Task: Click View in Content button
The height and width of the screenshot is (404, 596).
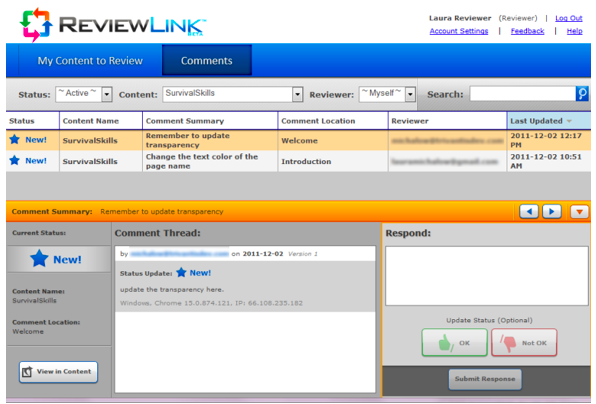Action: point(59,372)
